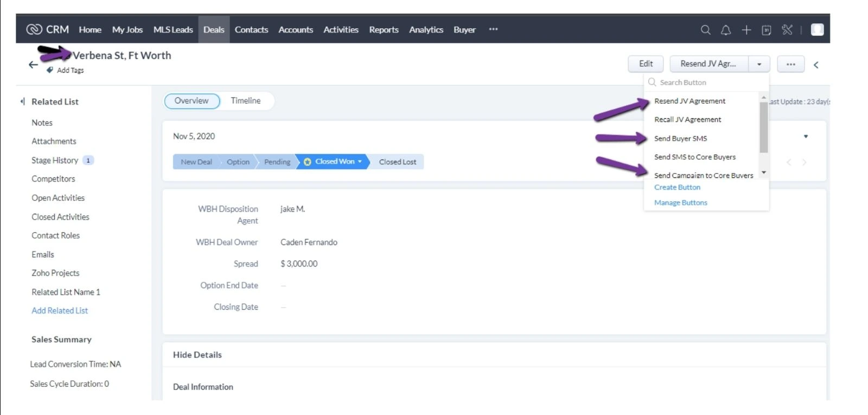Viewport: 868px width, 415px height.
Task: Click the Hide Details toggle text
Action: click(197, 355)
